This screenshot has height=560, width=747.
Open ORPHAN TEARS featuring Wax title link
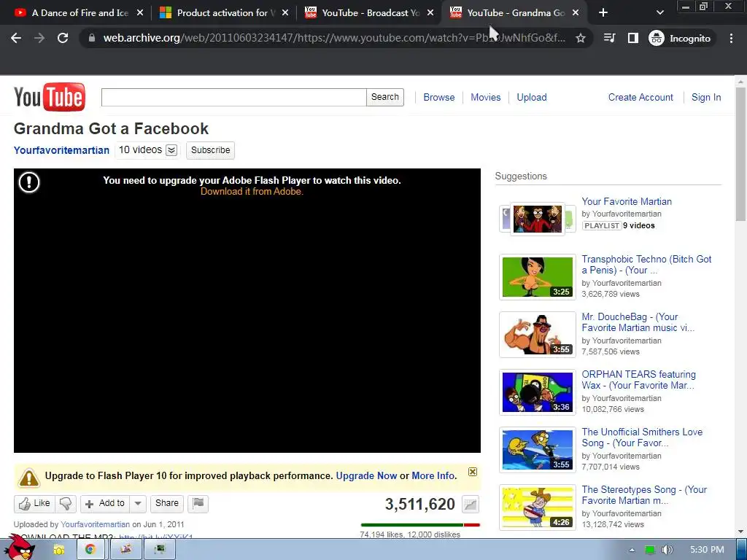click(x=638, y=380)
